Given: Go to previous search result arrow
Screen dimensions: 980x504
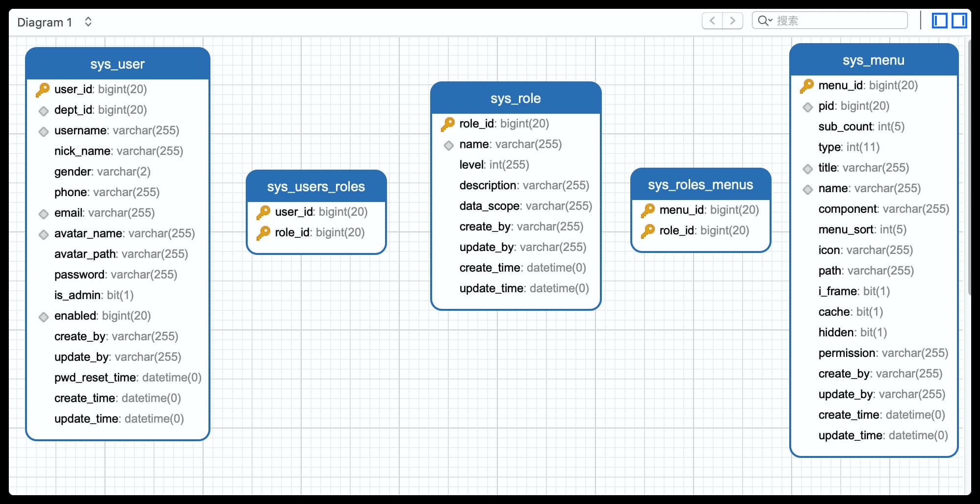Looking at the screenshot, I should (712, 21).
